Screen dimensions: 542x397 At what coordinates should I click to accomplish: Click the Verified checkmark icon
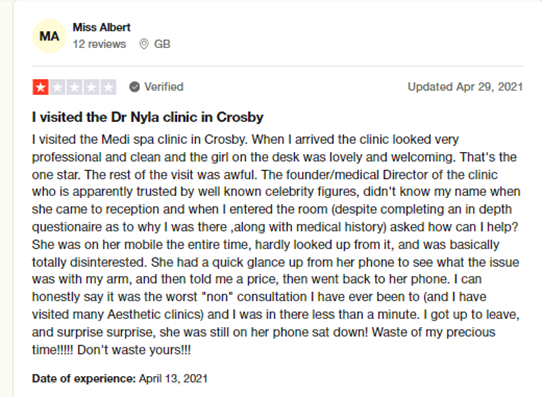point(134,87)
